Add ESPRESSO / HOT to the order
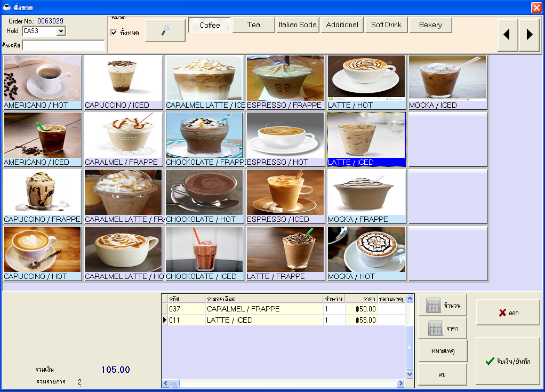 tap(286, 139)
